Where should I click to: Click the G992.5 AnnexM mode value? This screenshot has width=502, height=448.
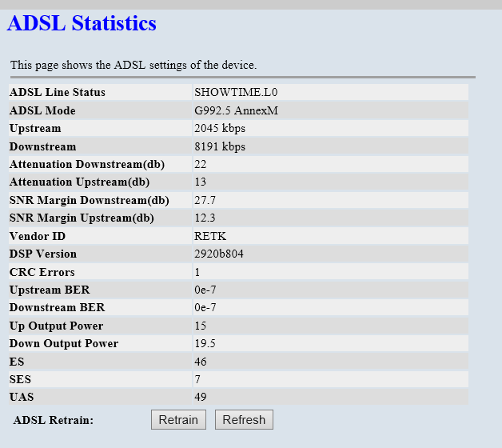(236, 110)
